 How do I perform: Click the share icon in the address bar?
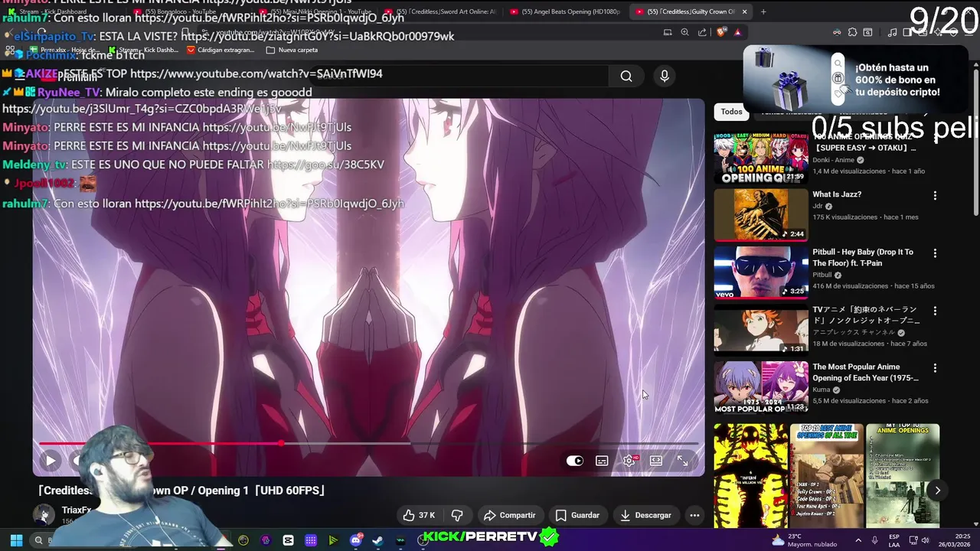tap(702, 32)
